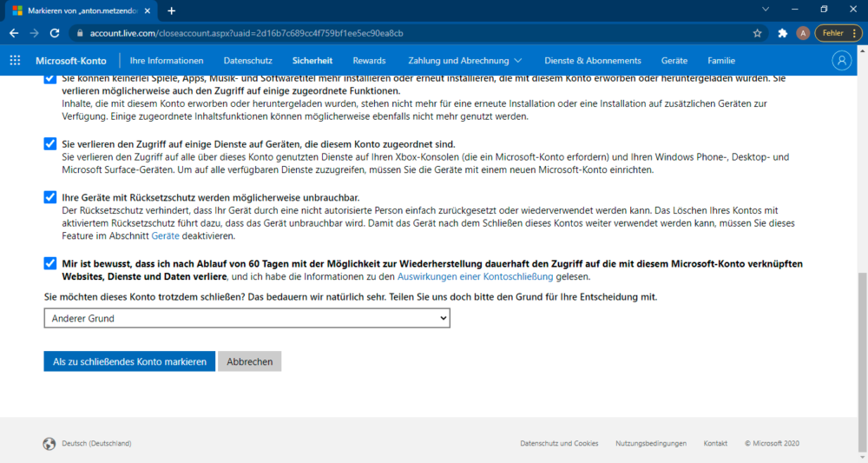Open the top navigation Geräte item
868x463 pixels.
[674, 60]
